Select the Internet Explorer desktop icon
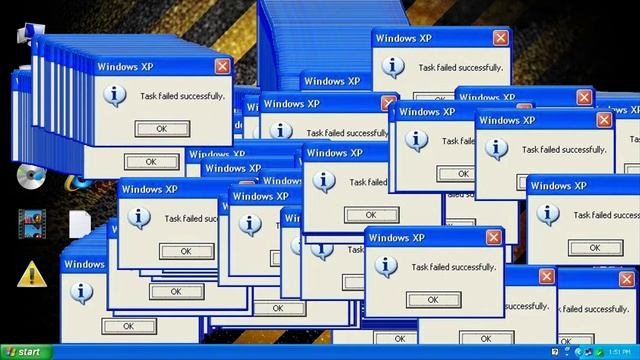640x360 pixels. (78, 182)
